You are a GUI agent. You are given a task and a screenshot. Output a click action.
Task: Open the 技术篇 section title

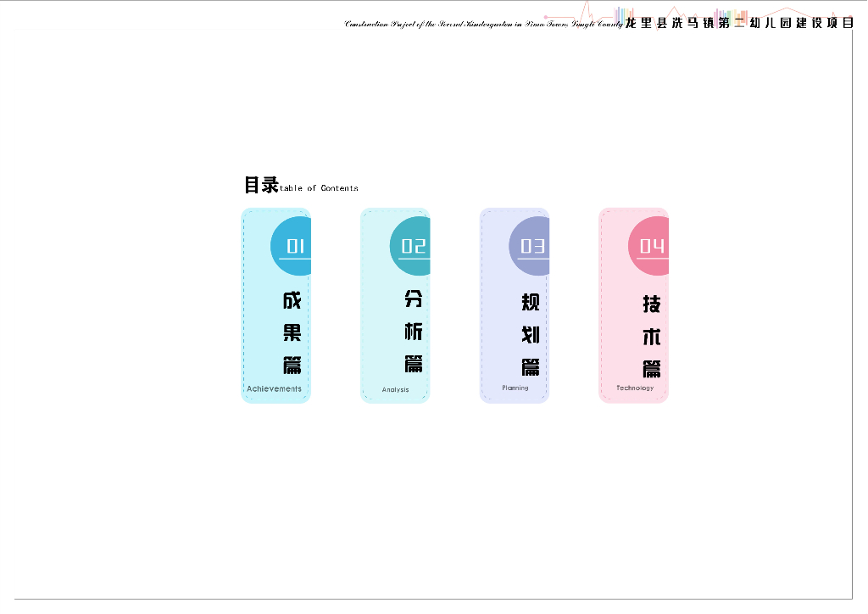click(x=651, y=336)
